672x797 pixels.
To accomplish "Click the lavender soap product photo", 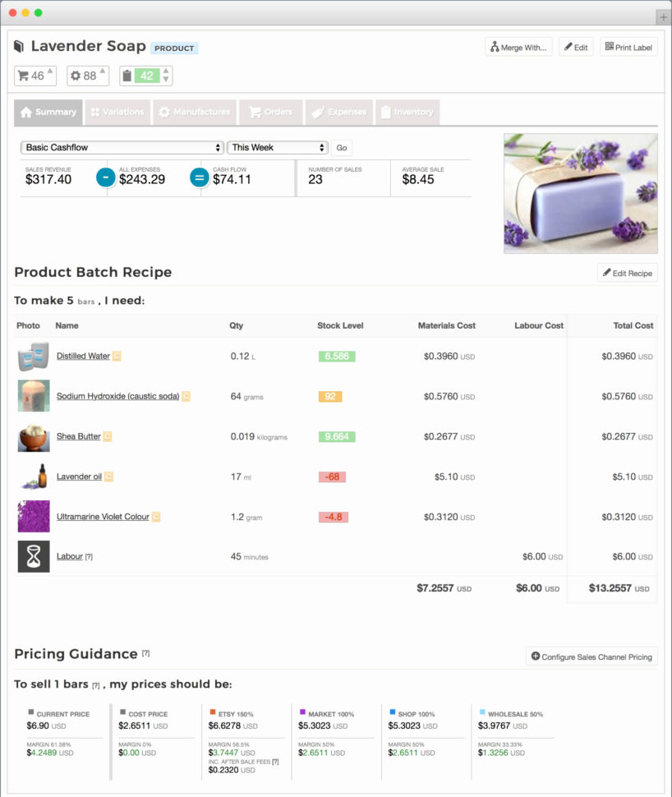I will [579, 193].
